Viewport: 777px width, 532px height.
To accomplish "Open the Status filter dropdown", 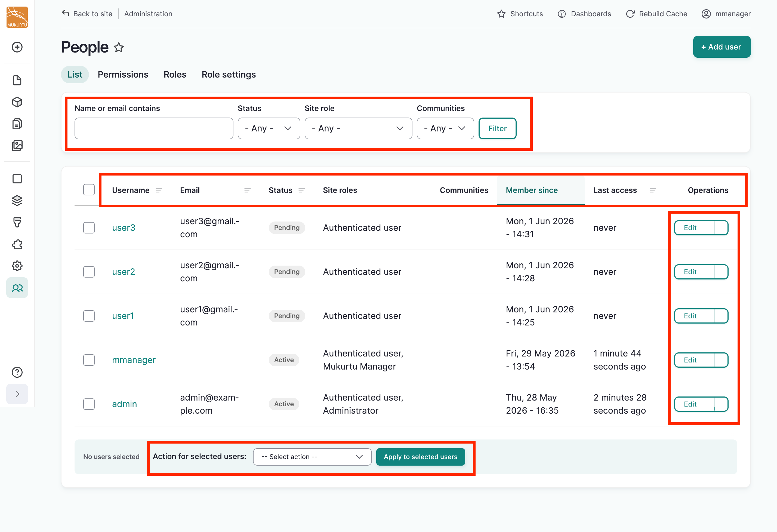I will coord(269,128).
